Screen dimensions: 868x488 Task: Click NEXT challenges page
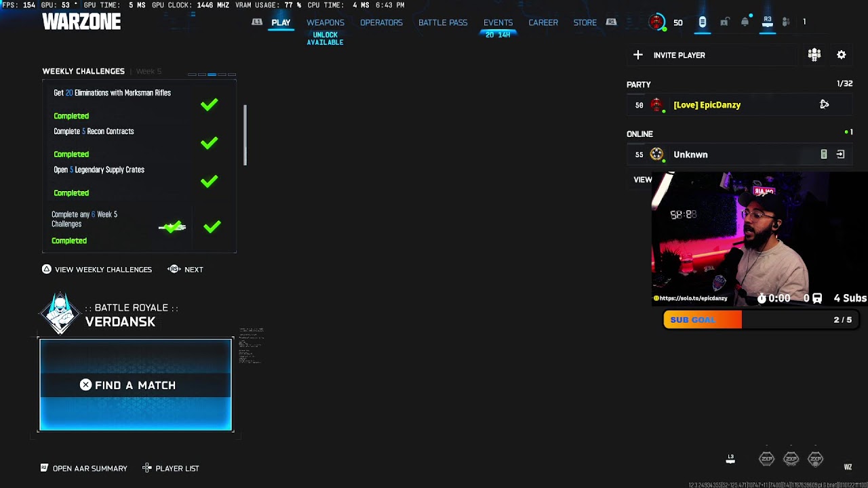(x=193, y=269)
